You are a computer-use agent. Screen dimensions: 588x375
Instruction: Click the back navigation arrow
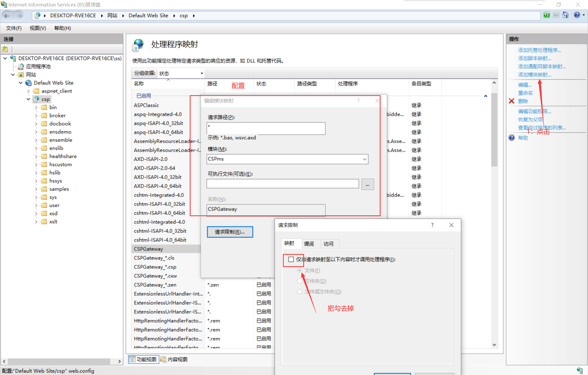point(7,16)
